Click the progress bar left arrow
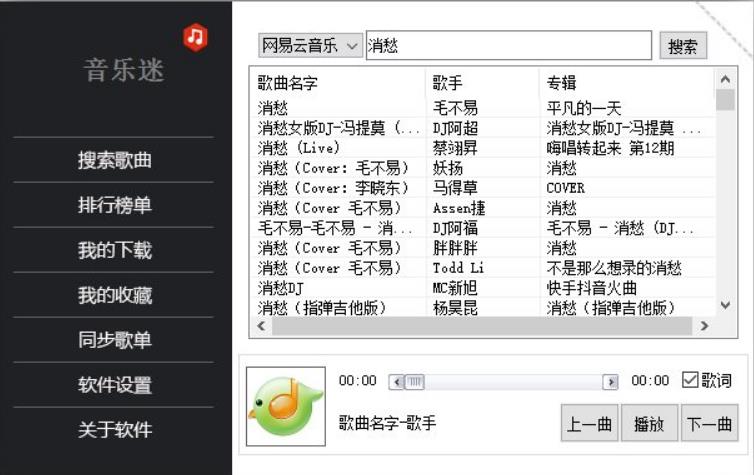The width and height of the screenshot is (754, 475). click(397, 382)
